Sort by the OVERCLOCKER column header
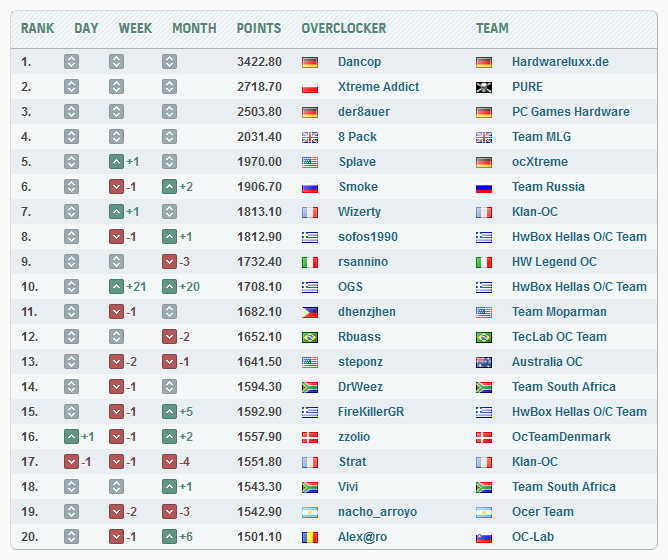668x560 pixels. (x=339, y=28)
